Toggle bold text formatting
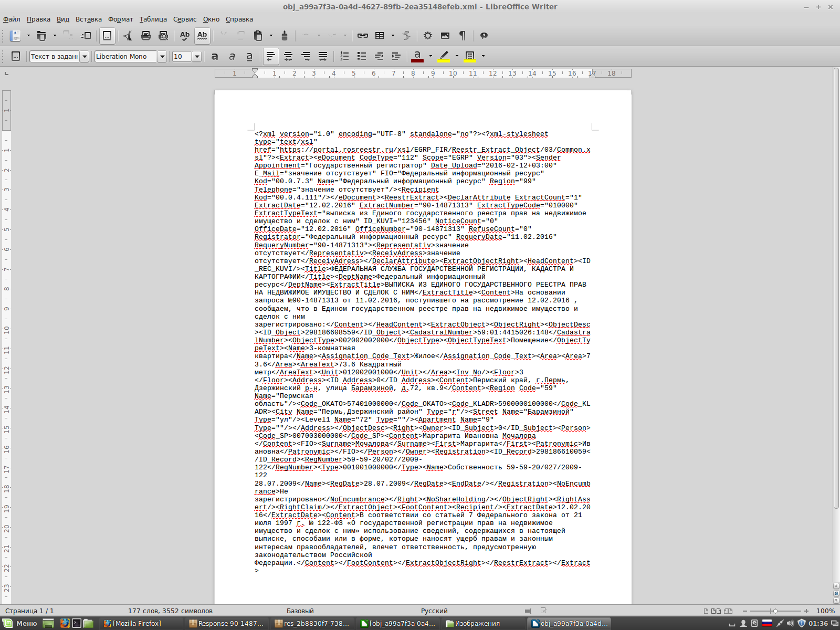The width and height of the screenshot is (840, 630). tap(215, 56)
